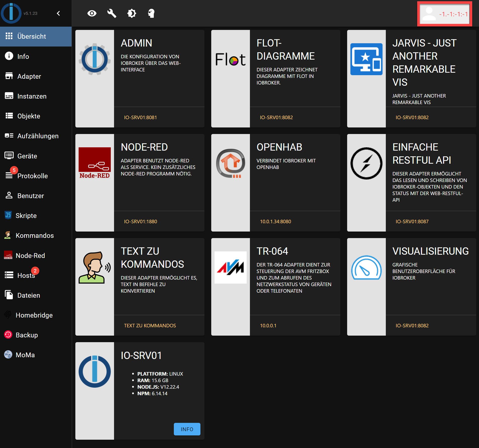
Task: Toggle the eye visibility filter in the toolbar
Action: (92, 13)
